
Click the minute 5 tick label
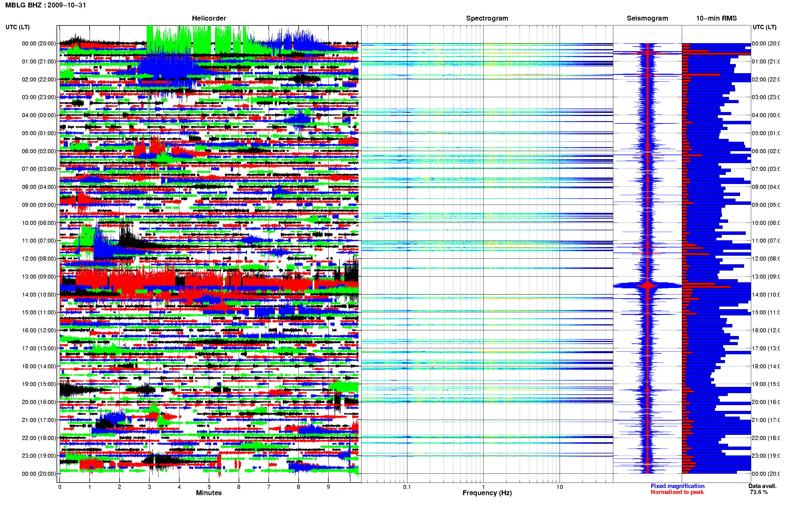click(209, 487)
